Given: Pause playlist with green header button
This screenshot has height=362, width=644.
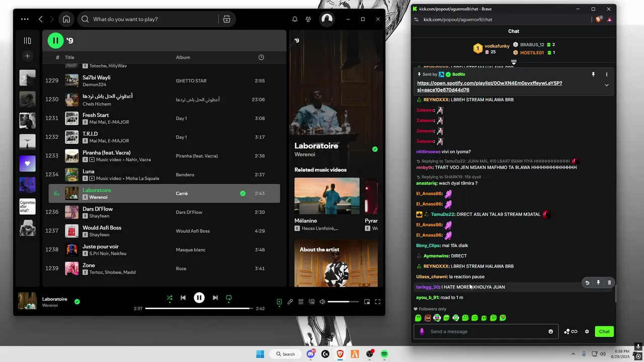Looking at the screenshot, I should 56,40.
